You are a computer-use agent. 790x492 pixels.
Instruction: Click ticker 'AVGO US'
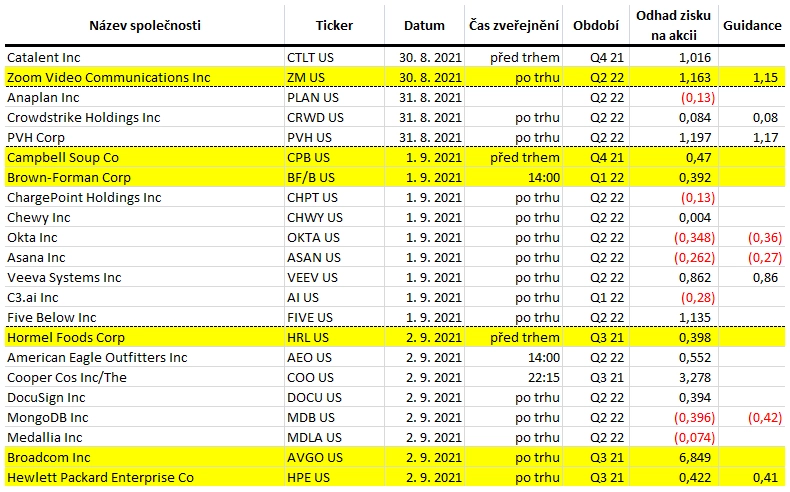click(315, 458)
